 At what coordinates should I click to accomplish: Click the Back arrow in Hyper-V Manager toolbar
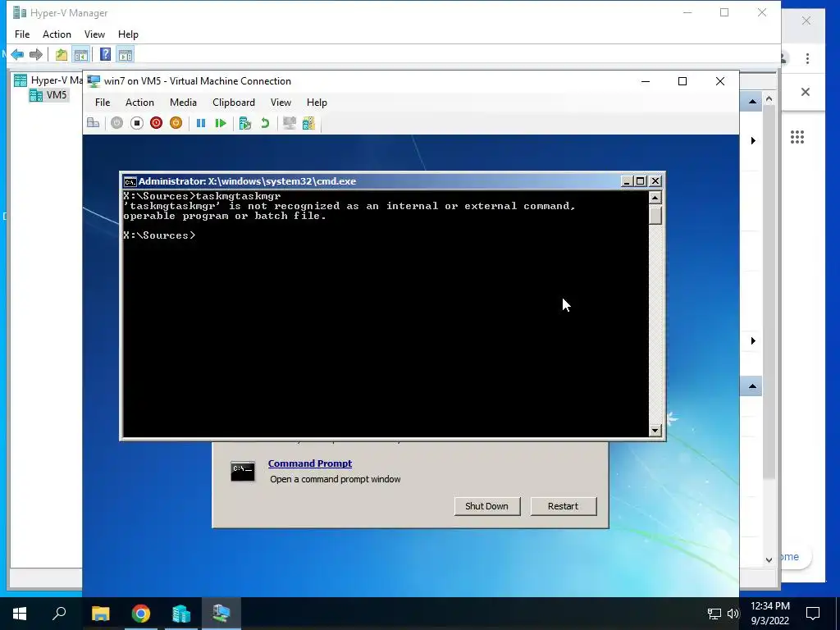pyautogui.click(x=17, y=54)
